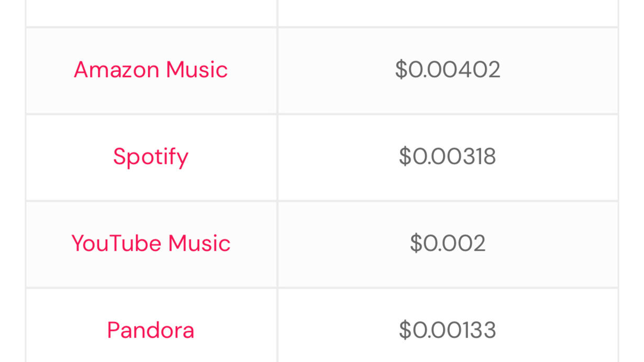Viewport: 644px width, 362px height.
Task: Click the $0.00402 payout value
Action: point(448,70)
